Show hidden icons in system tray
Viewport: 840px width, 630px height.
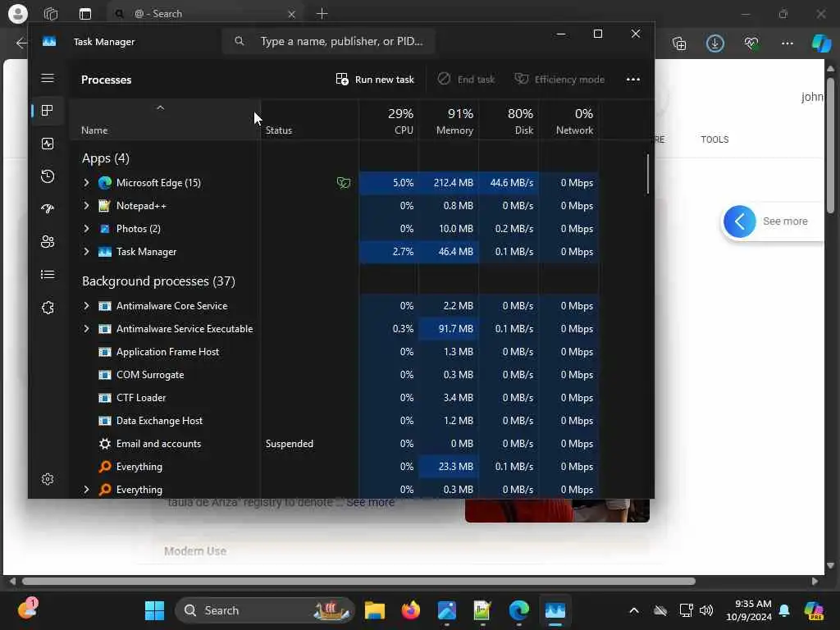pos(634,610)
